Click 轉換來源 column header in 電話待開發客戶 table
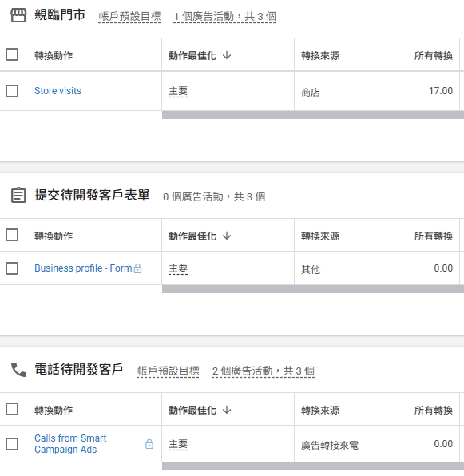 [320, 411]
